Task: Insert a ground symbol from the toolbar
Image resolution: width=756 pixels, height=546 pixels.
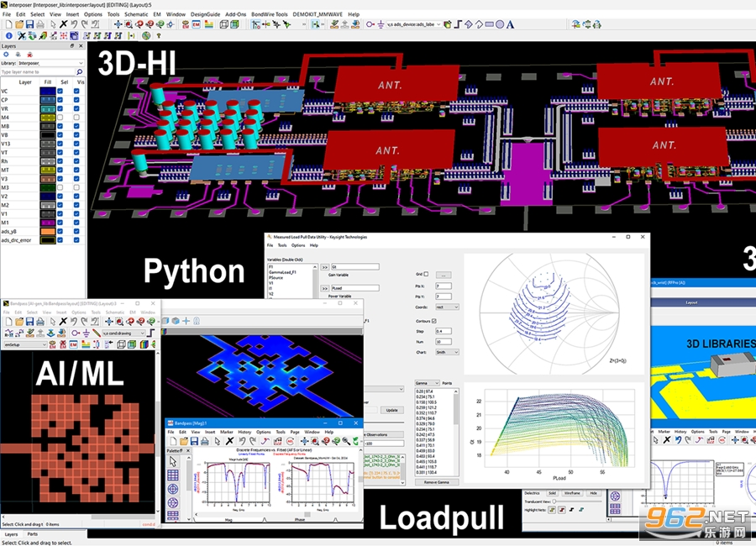Action: (381, 24)
